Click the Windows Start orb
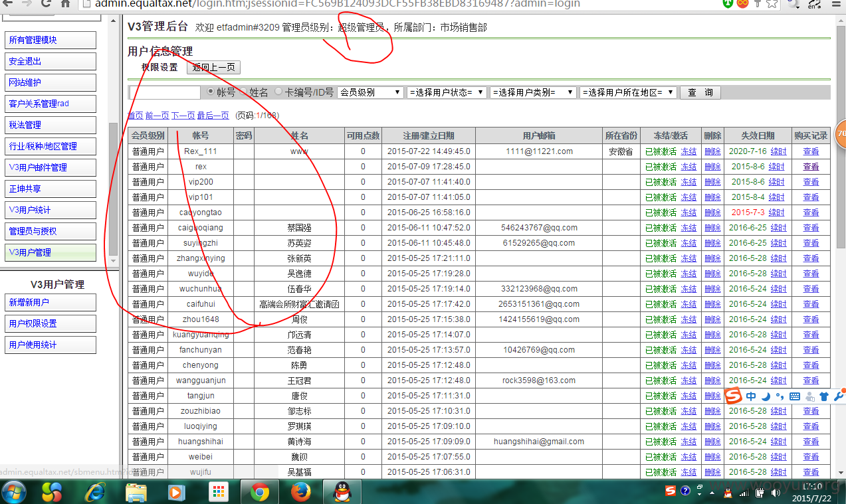 click(x=14, y=492)
